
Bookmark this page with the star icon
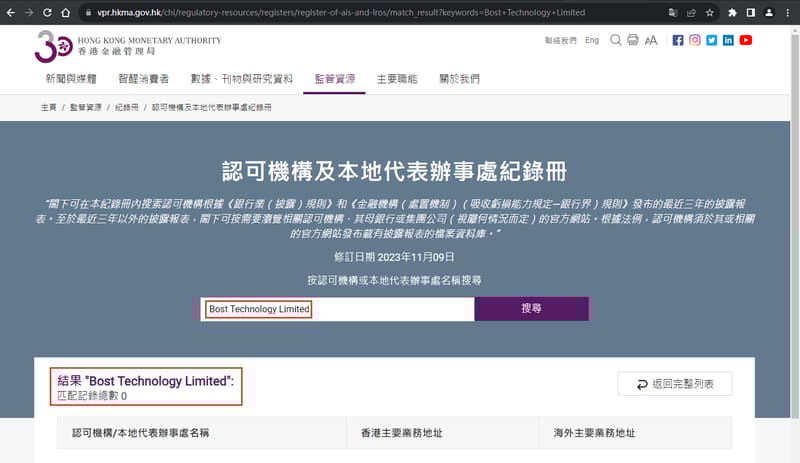pos(710,13)
